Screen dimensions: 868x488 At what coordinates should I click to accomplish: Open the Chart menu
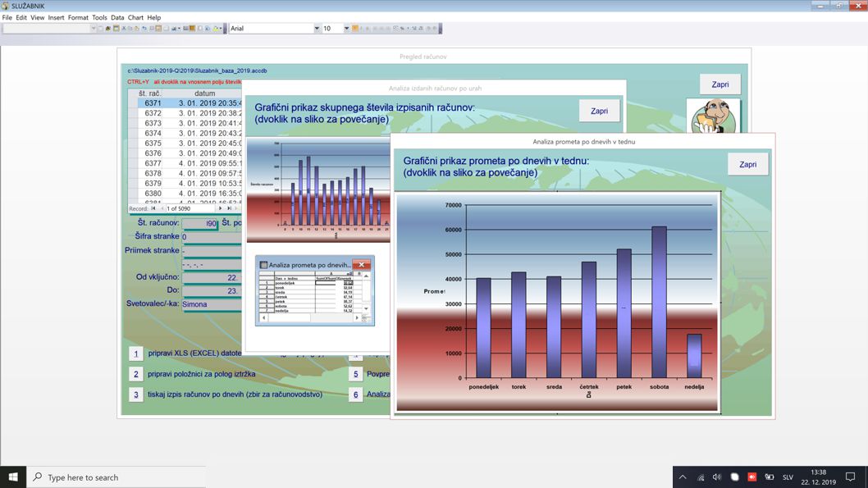135,17
